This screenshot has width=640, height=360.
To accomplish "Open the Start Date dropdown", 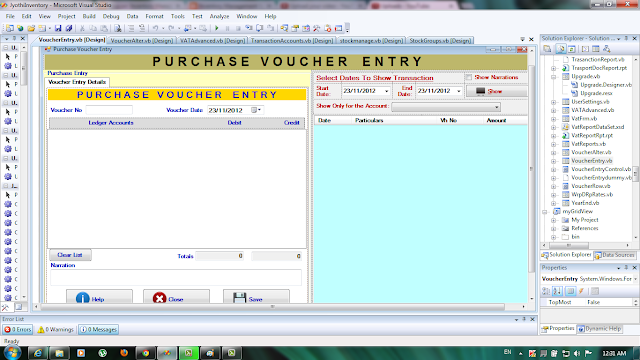I will pos(387,91).
